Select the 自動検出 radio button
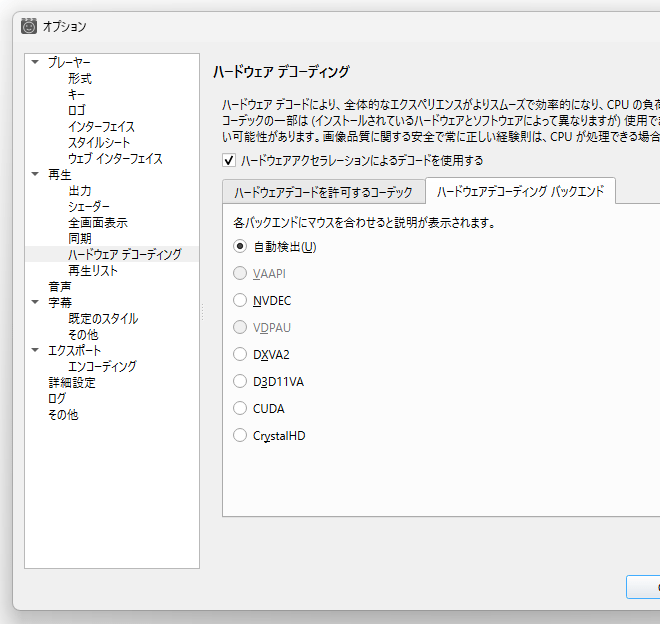Screen dimensions: 660x624 (x=240, y=246)
